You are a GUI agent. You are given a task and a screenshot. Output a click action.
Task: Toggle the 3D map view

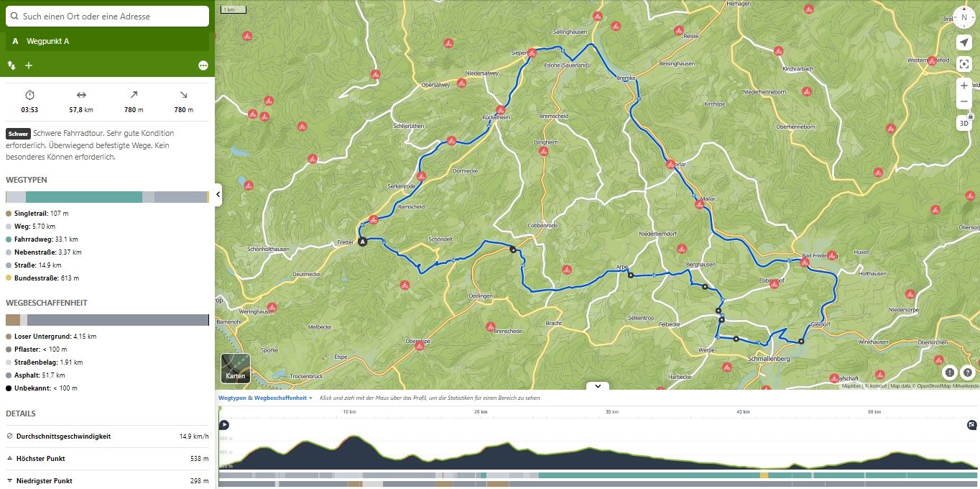964,123
